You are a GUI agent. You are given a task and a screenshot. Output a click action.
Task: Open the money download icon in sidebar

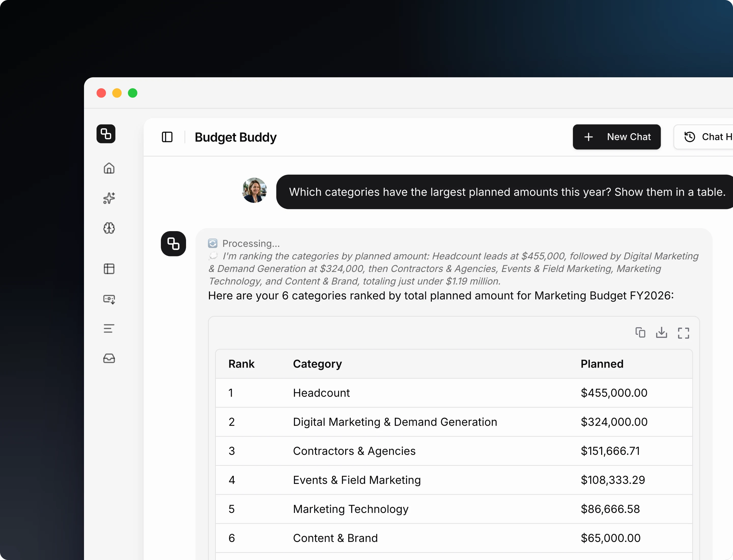pyautogui.click(x=109, y=299)
